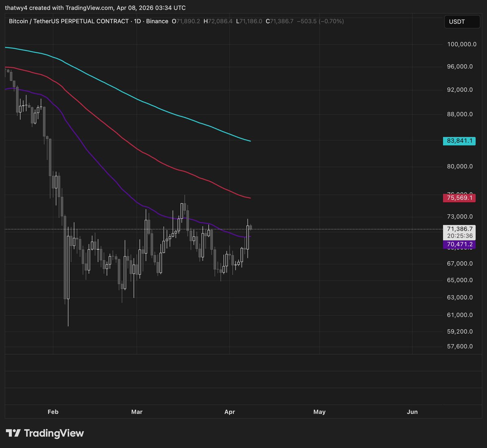Click the 70,471.2 purple price label

click(459, 245)
